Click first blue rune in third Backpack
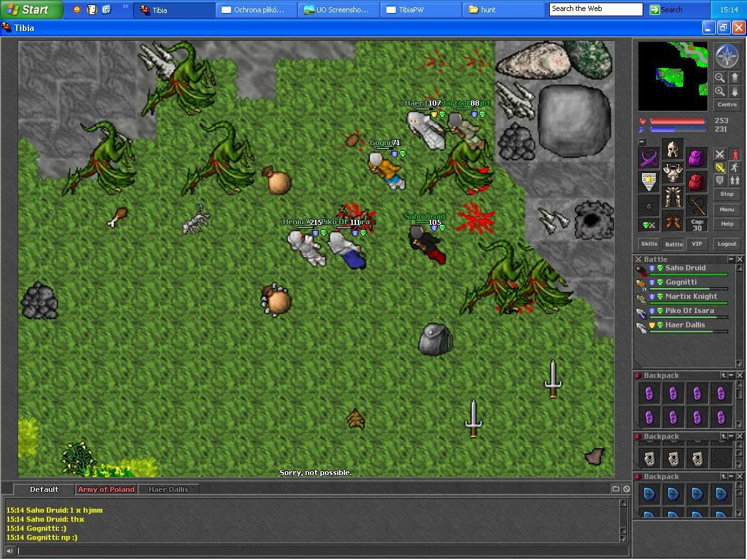This screenshot has width=747, height=560. point(649,495)
